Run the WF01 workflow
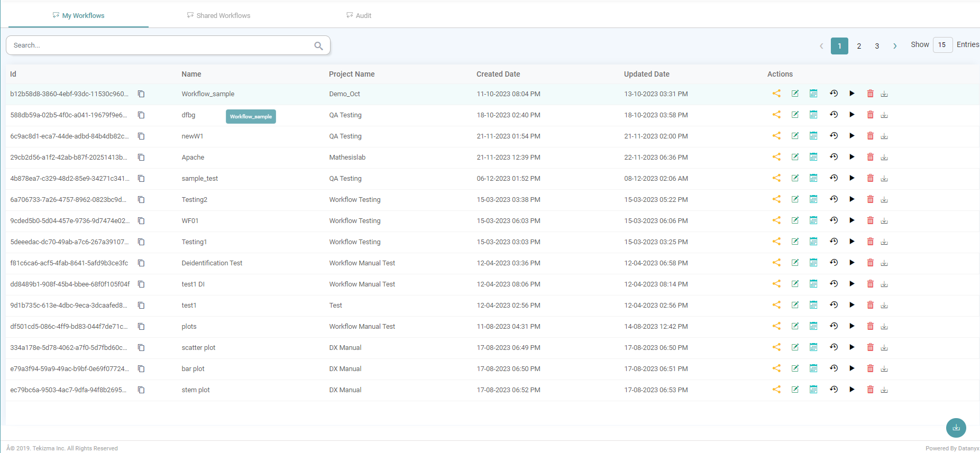This screenshot has width=980, height=453. 851,220
